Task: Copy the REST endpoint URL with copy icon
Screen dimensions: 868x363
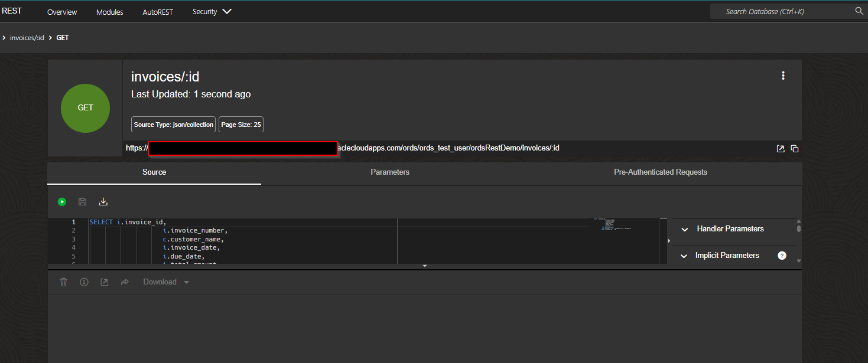Action: tap(795, 148)
